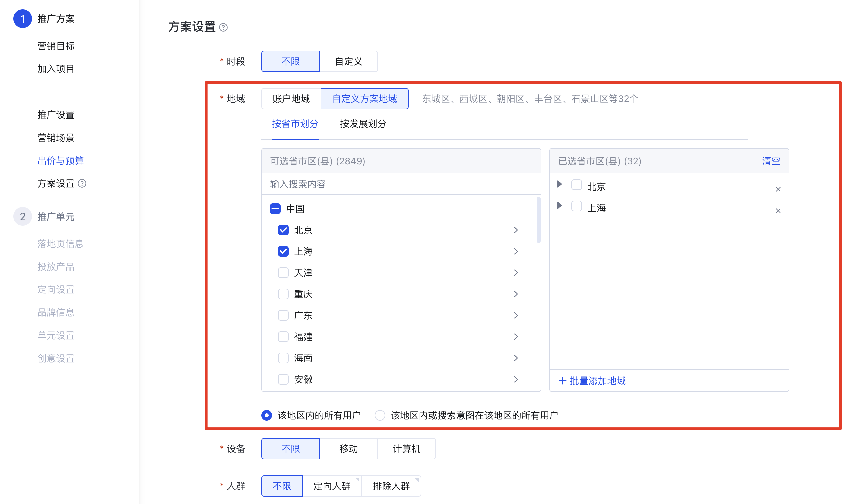This screenshot has height=504, width=868.
Task: Remove 北京 from selected regions list
Action: point(778,189)
